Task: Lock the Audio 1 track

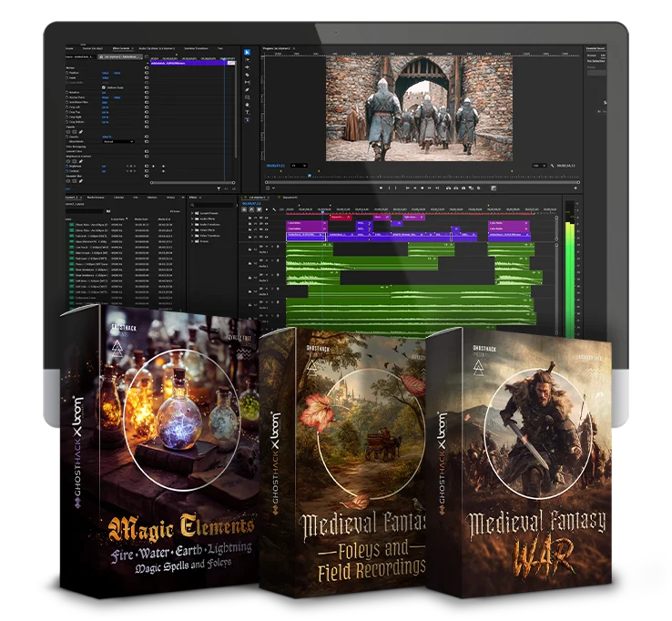Action: 249,249
